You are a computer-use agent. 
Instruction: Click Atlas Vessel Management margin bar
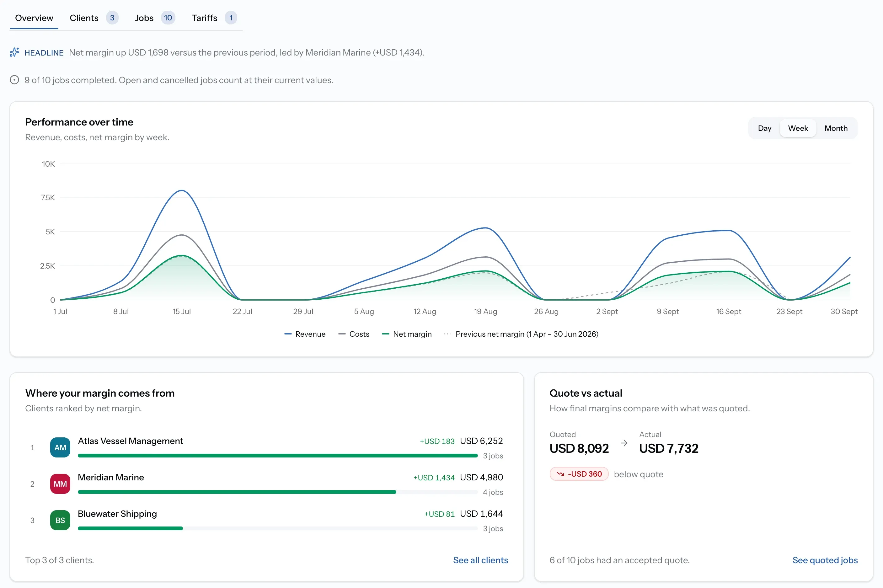pos(278,456)
